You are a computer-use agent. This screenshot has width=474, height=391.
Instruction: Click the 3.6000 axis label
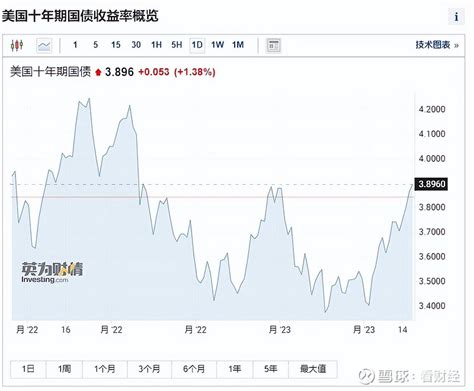click(432, 257)
